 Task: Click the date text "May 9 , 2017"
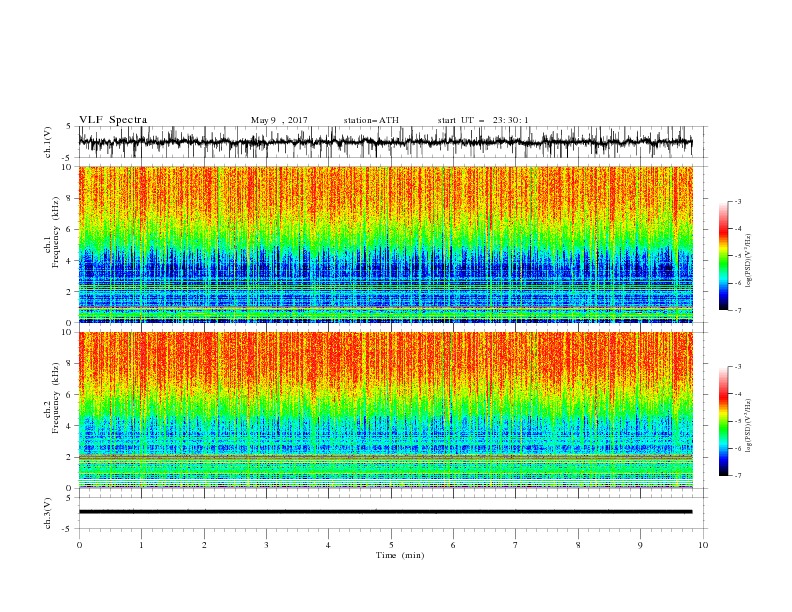pyautogui.click(x=279, y=120)
